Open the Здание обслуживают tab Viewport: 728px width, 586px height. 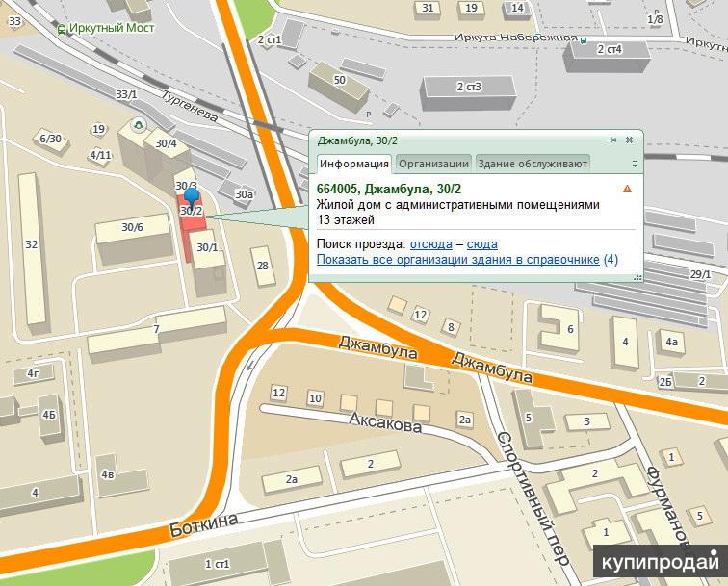533,164
